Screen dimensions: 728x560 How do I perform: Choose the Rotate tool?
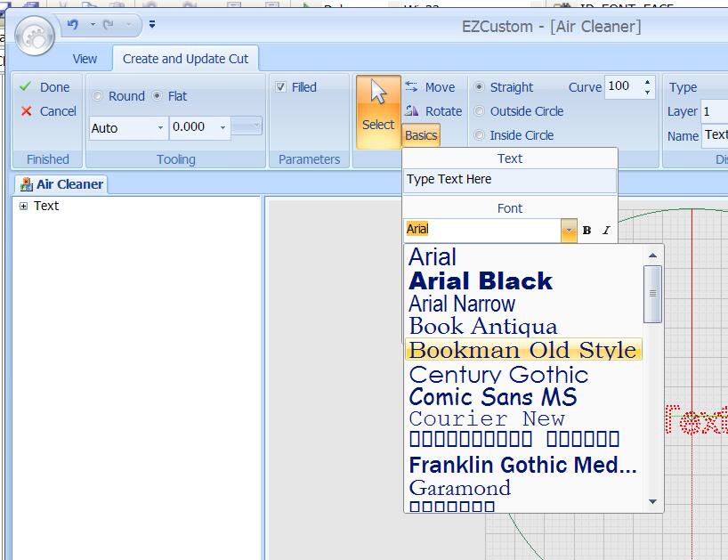433,111
